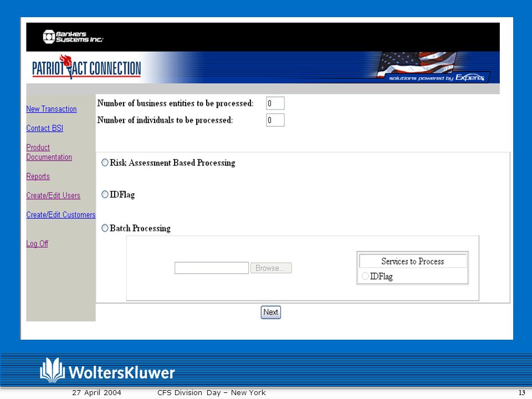Viewport: 532px width, 399px height.
Task: Select IDFlag radio under Services to Process
Action: [x=365, y=276]
